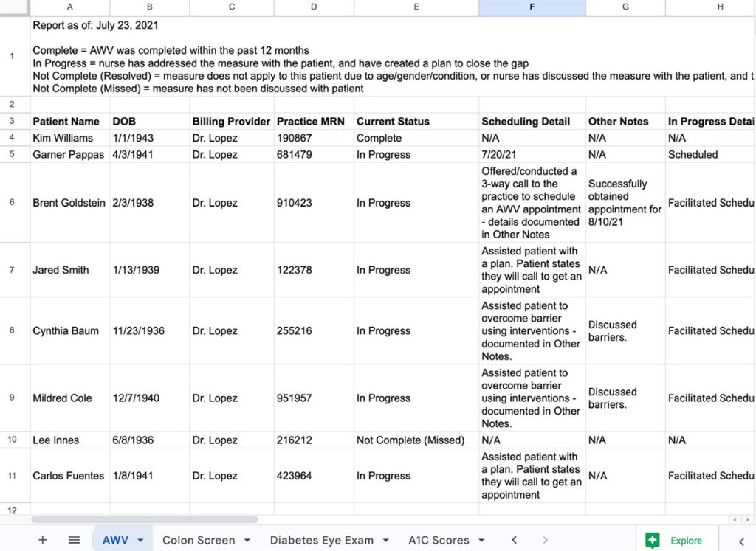Viewport: 756px width, 551px height.
Task: Open the Colon Screen tab dropdown
Action: [x=248, y=539]
